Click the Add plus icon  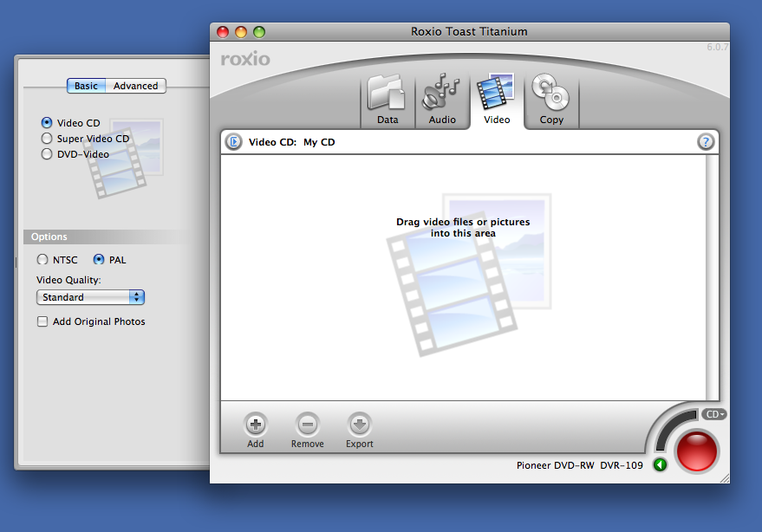coord(255,425)
